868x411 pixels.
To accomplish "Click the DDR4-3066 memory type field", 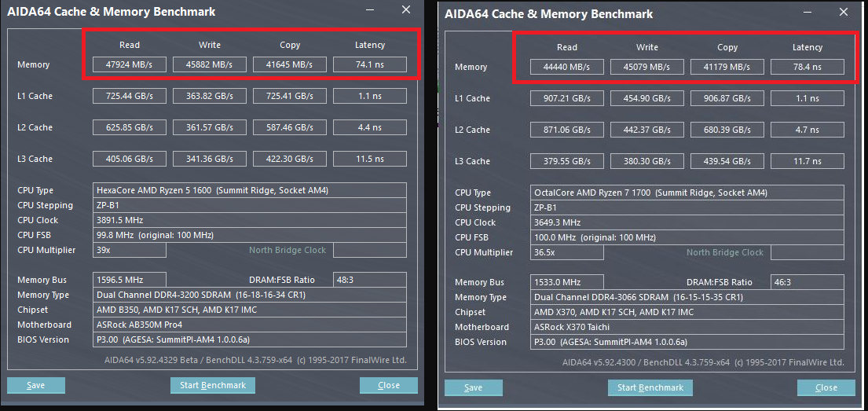I will [x=687, y=297].
